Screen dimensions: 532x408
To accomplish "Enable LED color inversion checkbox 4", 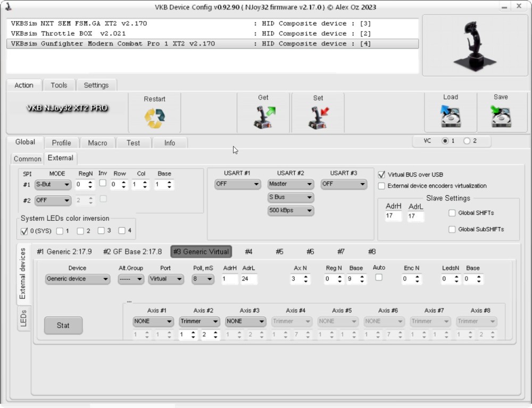I will point(122,231).
